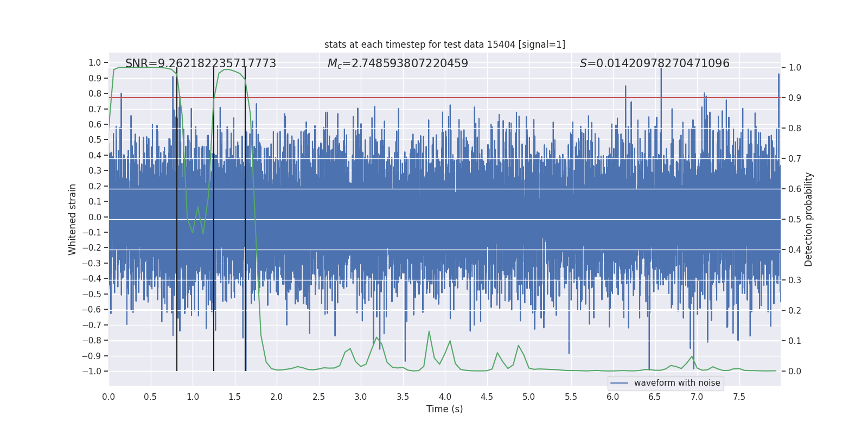Click tick label 4.5 on the Time axis
Viewport: 868px width, 434px height.
tap(487, 397)
